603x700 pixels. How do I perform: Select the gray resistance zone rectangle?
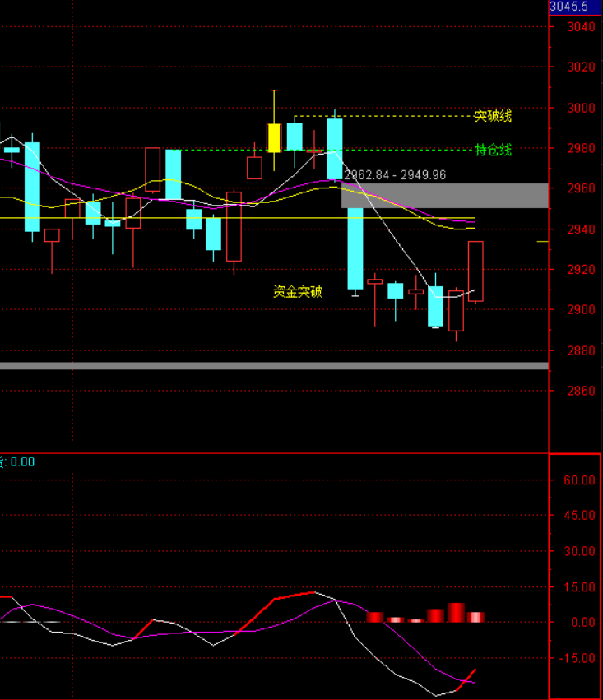coord(444,196)
